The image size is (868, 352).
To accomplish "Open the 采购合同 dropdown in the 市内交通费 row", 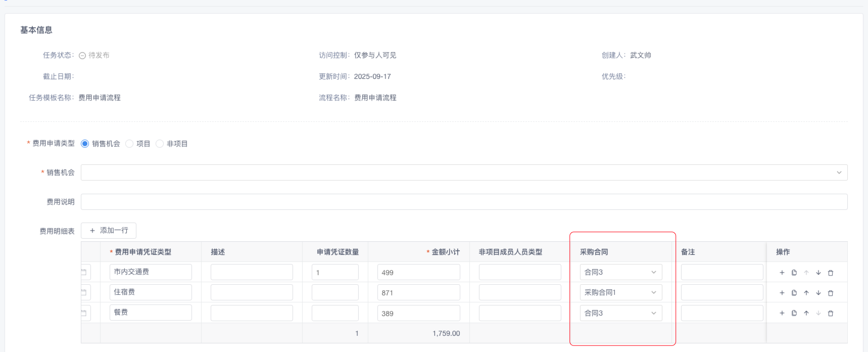I will click(620, 272).
